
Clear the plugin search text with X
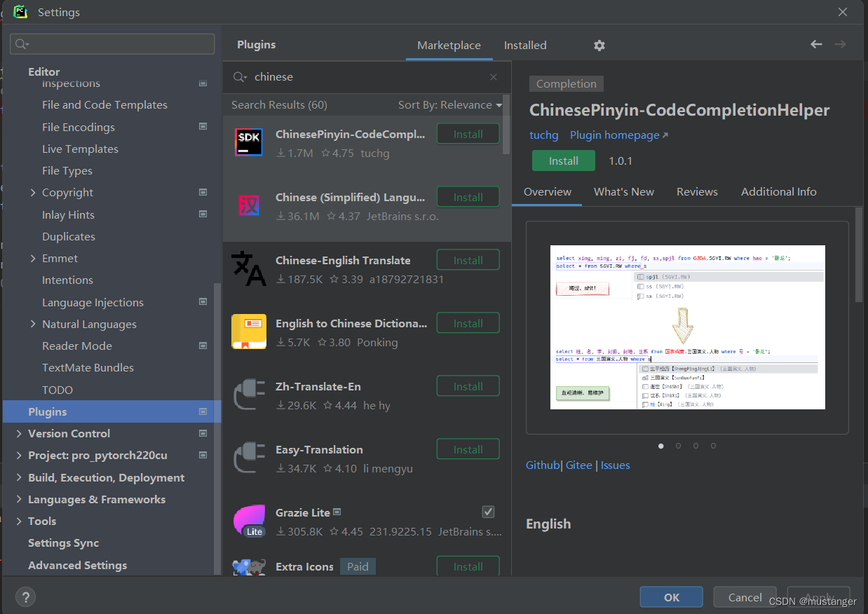point(494,77)
